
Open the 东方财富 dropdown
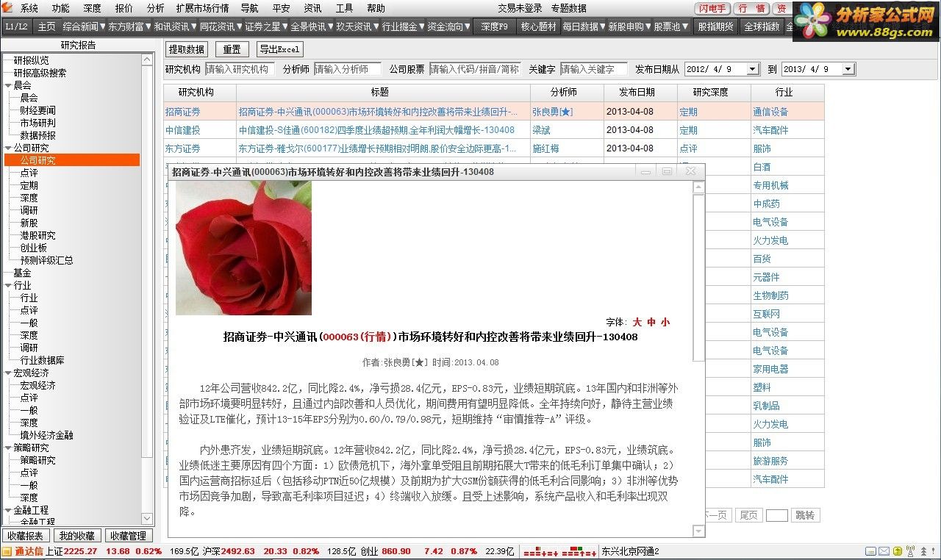pyautogui.click(x=129, y=26)
